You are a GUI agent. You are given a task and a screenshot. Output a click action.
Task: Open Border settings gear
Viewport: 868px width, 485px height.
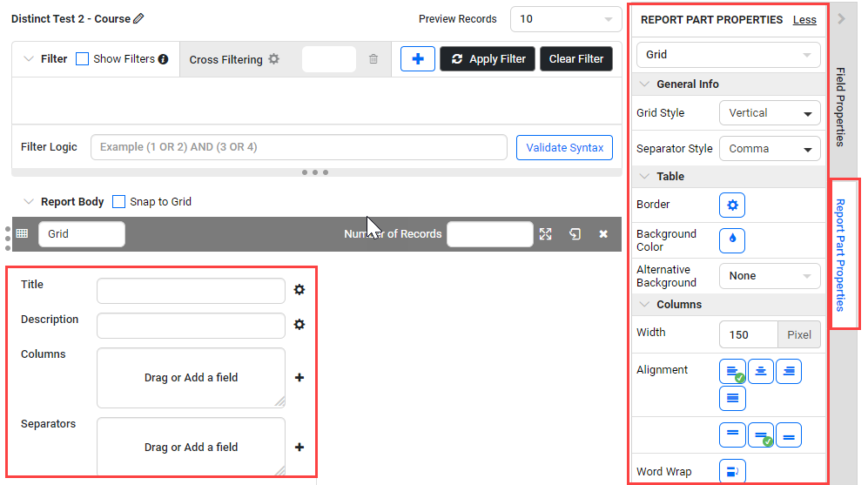[x=732, y=205]
